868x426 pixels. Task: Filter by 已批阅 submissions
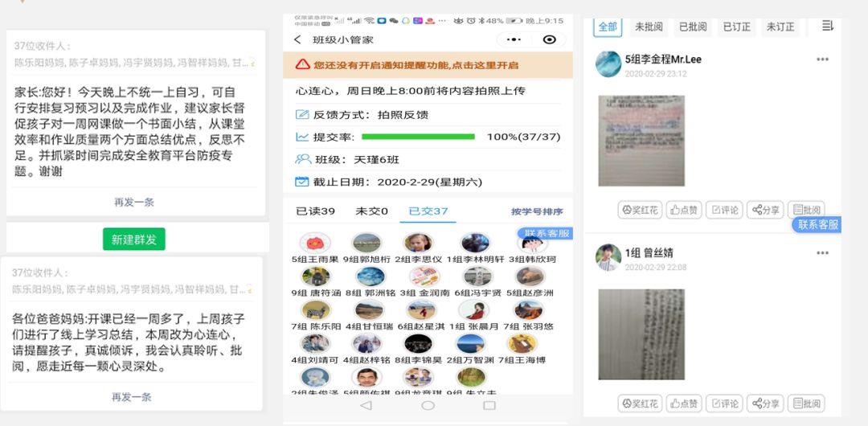point(693,27)
